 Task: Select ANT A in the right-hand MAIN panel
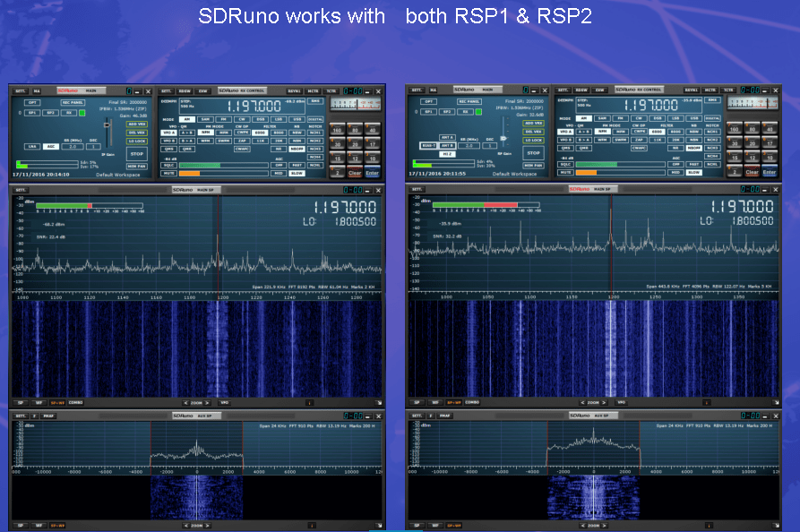tap(447, 137)
